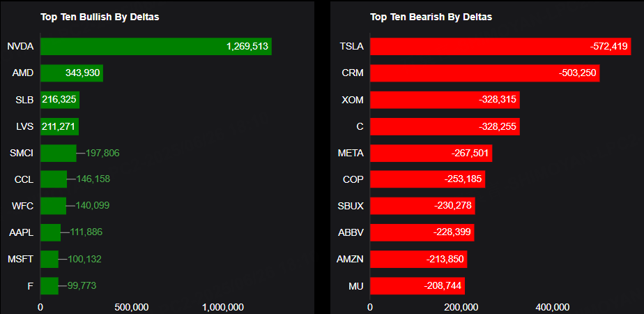The width and height of the screenshot is (644, 314).
Task: Click the COP red bar
Action: pyautogui.click(x=428, y=179)
